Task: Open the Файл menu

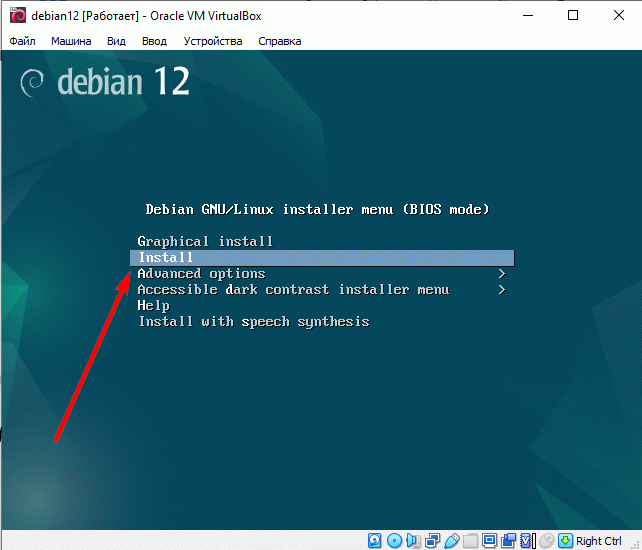Action: click(23, 41)
